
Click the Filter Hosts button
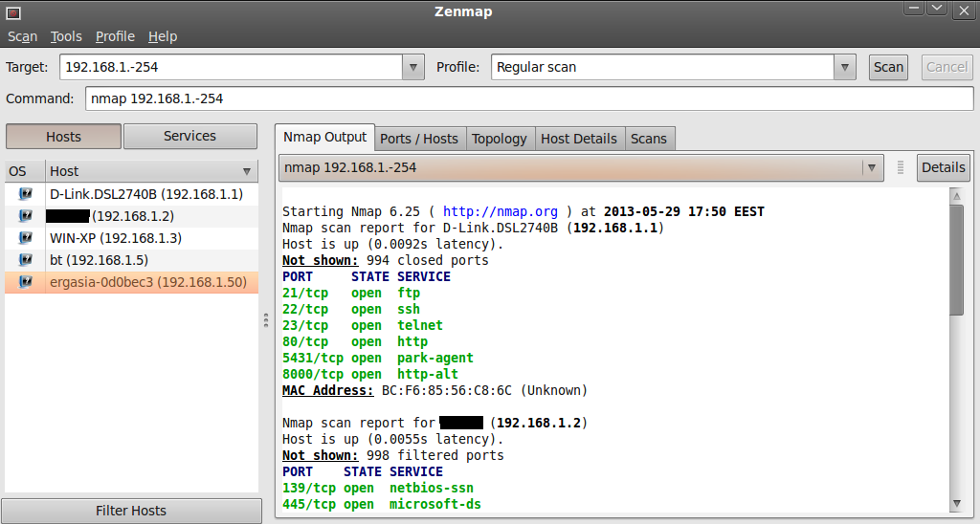tap(131, 511)
